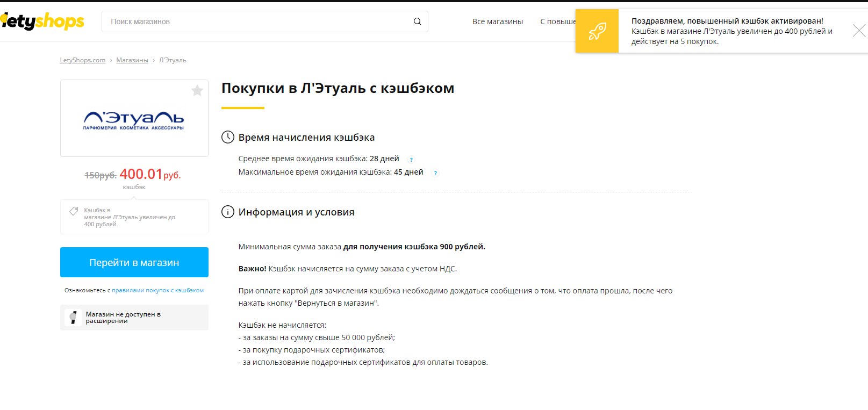Click the rocket icon in notification
The height and width of the screenshot is (410, 868).
(597, 31)
